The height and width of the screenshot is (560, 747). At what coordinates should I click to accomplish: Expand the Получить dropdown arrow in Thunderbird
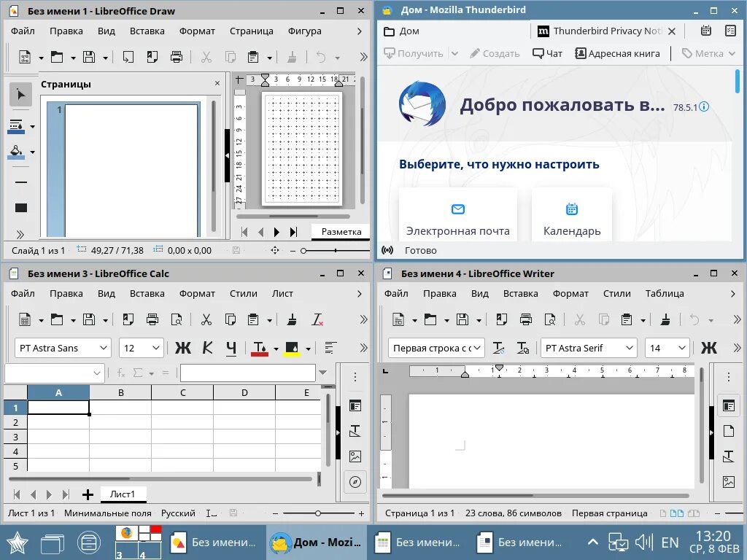tap(454, 53)
